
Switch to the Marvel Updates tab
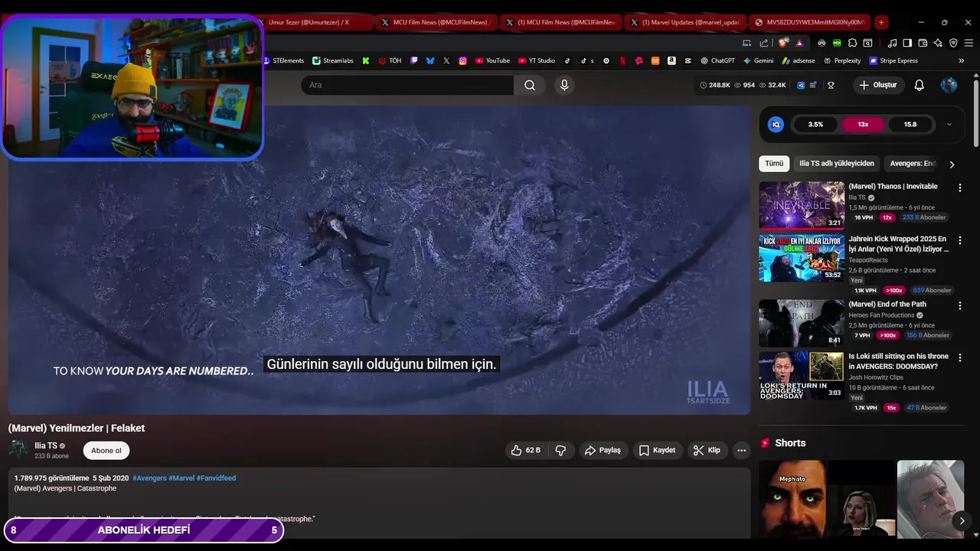point(685,22)
